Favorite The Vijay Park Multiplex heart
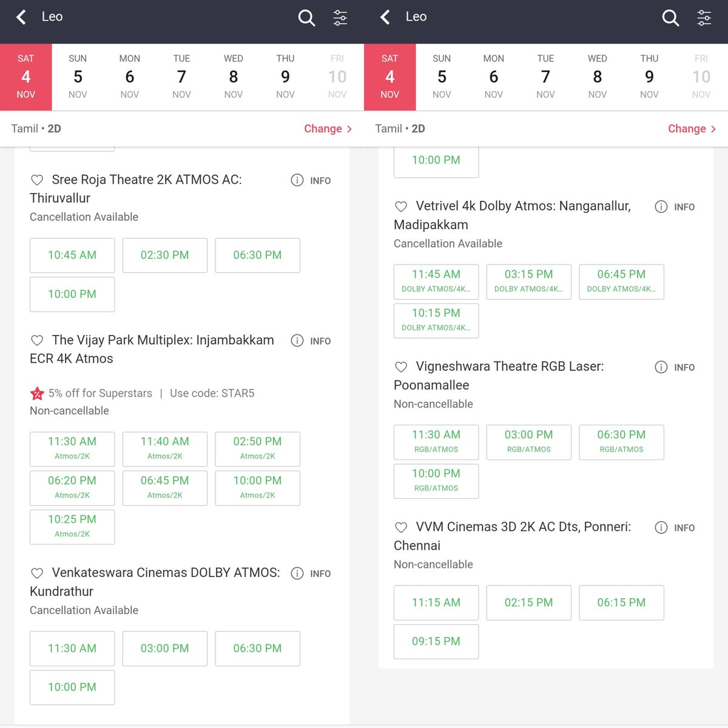Viewport: 728px width, 728px height. coord(37,340)
